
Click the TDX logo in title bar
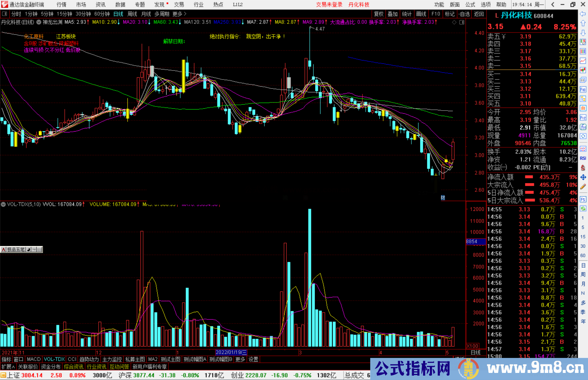point(4,4)
